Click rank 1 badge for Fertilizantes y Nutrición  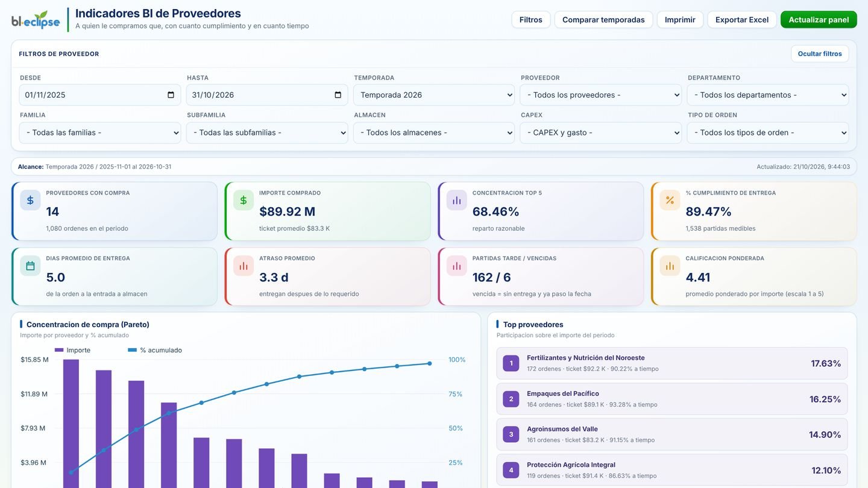511,363
